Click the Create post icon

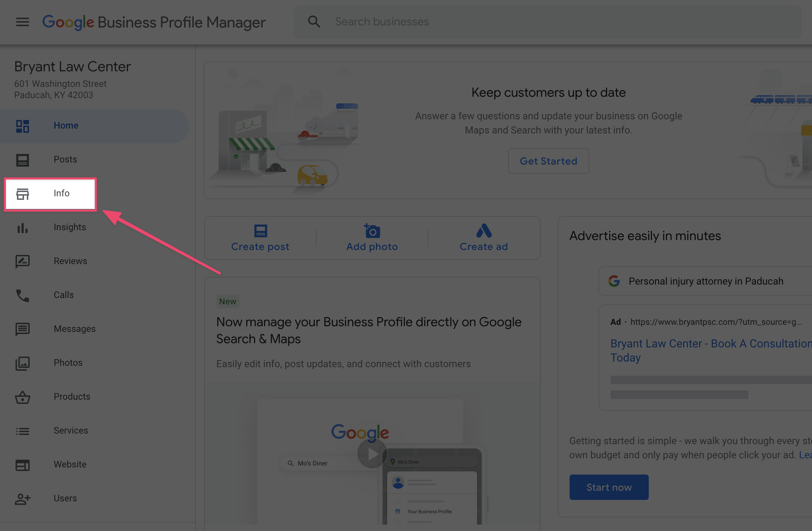[261, 231]
